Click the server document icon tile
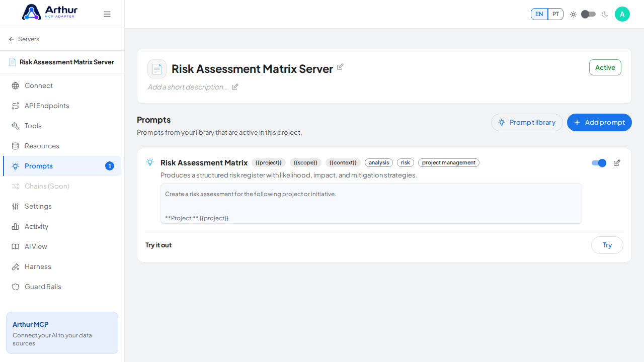Image resolution: width=644 pixels, height=362 pixels. pyautogui.click(x=157, y=69)
